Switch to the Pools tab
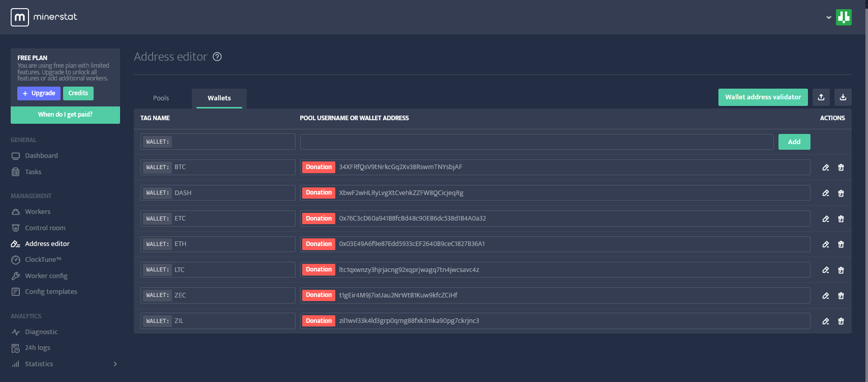The width and height of the screenshot is (868, 382). 161,98
